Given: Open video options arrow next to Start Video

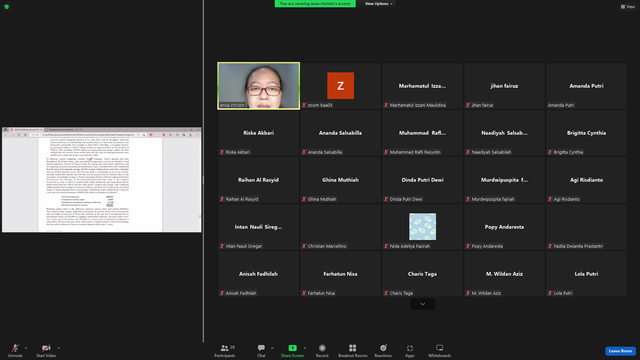Looking at the screenshot, I should tap(58, 348).
